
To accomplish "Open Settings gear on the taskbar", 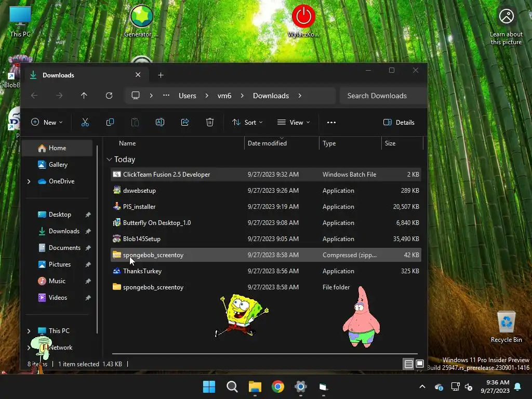I will click(301, 387).
